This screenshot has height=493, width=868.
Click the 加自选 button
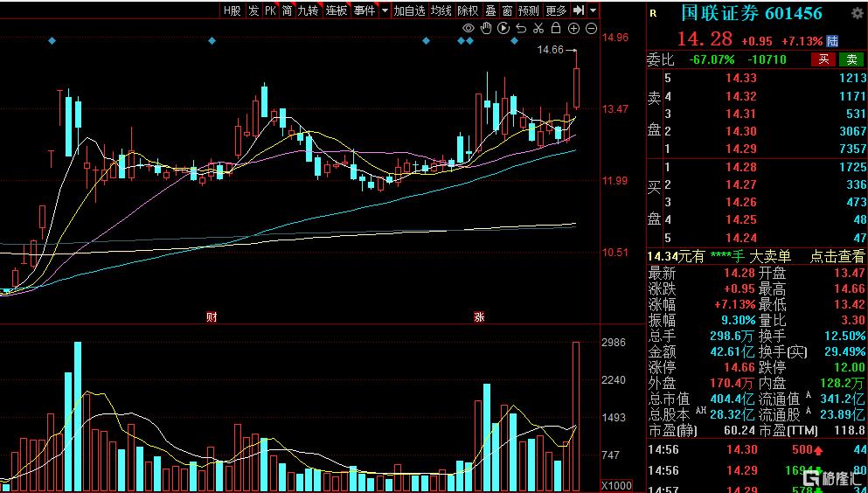pos(409,10)
